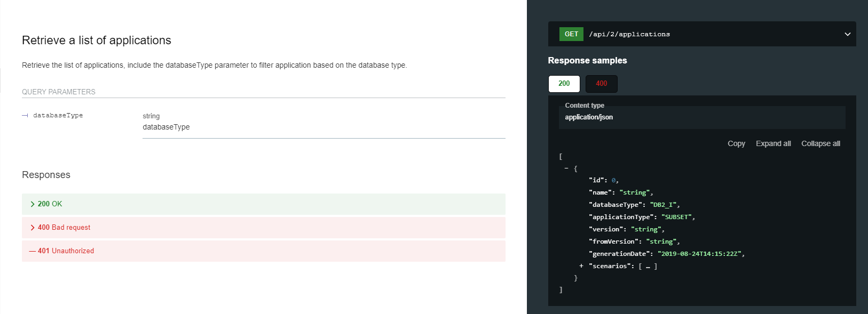The width and height of the screenshot is (868, 314).
Task: Switch to the 200 response sample tab
Action: tap(564, 84)
